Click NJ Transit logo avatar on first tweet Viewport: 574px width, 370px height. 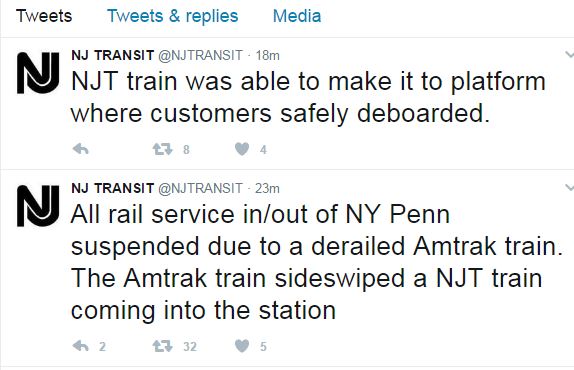[38, 73]
